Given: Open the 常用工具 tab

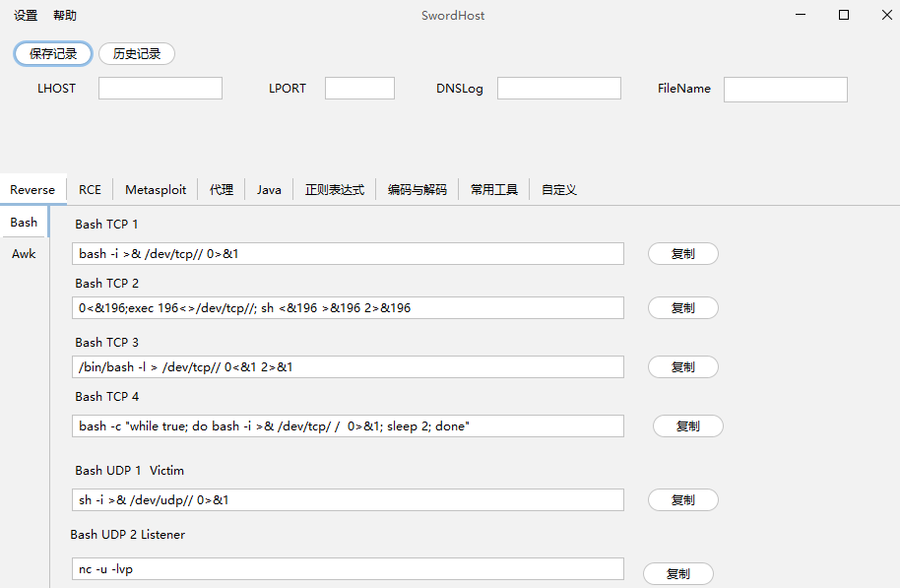Looking at the screenshot, I should coord(494,189).
